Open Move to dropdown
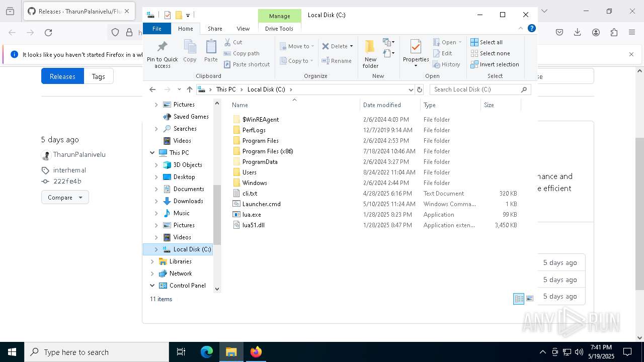 tap(297, 46)
